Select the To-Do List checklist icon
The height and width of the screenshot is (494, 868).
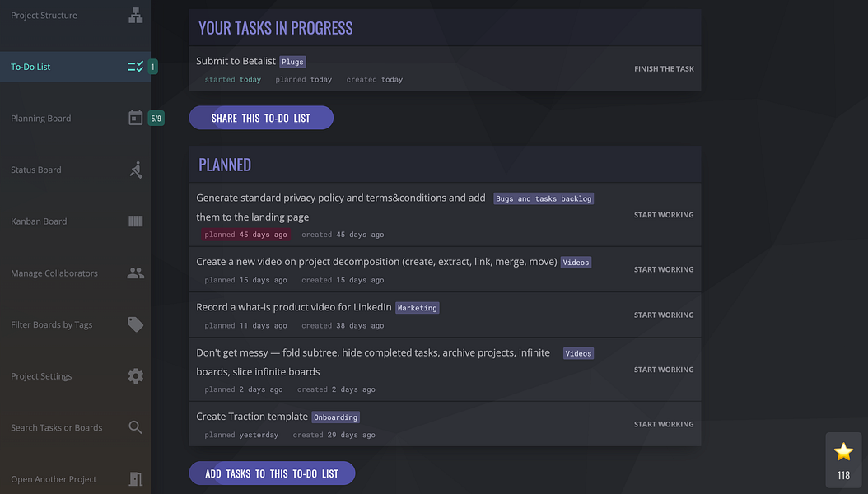(136, 67)
